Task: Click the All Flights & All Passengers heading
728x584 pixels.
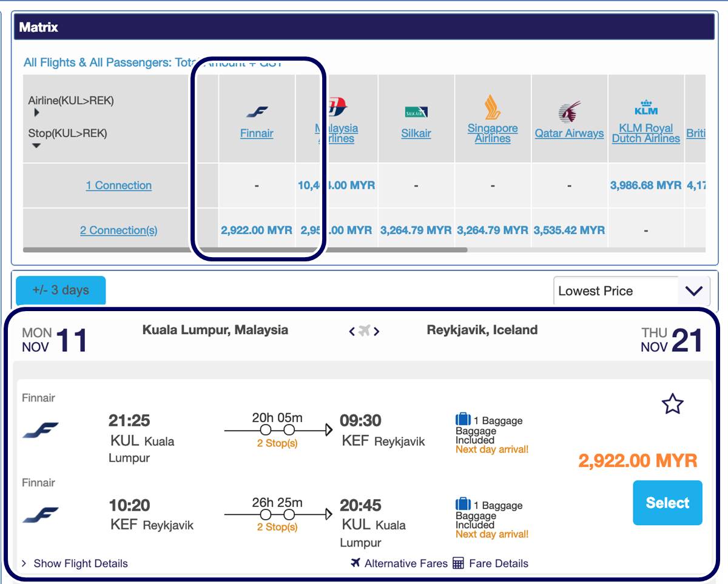Action: pyautogui.click(x=153, y=62)
